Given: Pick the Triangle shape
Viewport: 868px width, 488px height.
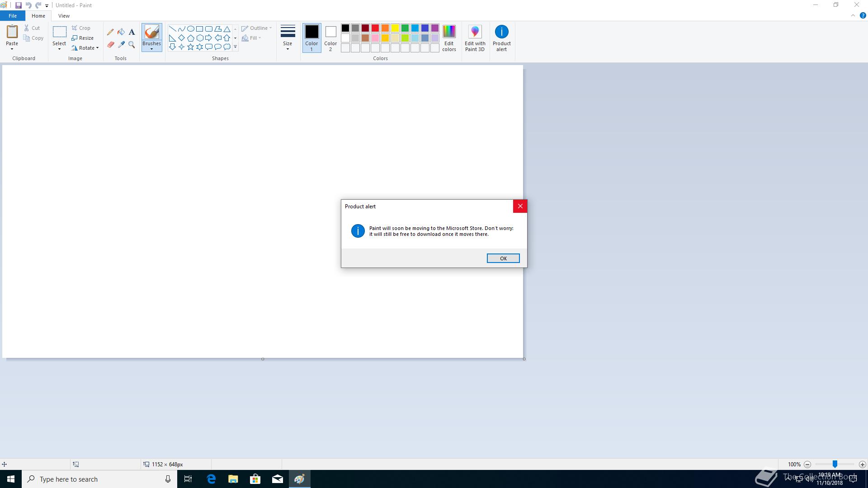Looking at the screenshot, I should 227,28.
